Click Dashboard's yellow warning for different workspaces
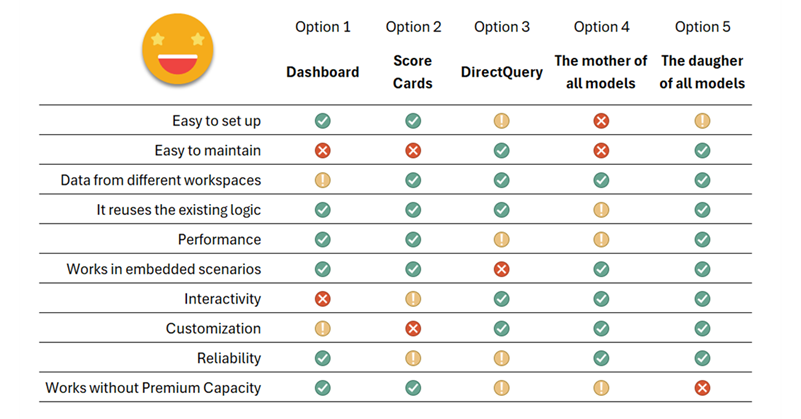This screenshot has height=419, width=801. point(323,180)
